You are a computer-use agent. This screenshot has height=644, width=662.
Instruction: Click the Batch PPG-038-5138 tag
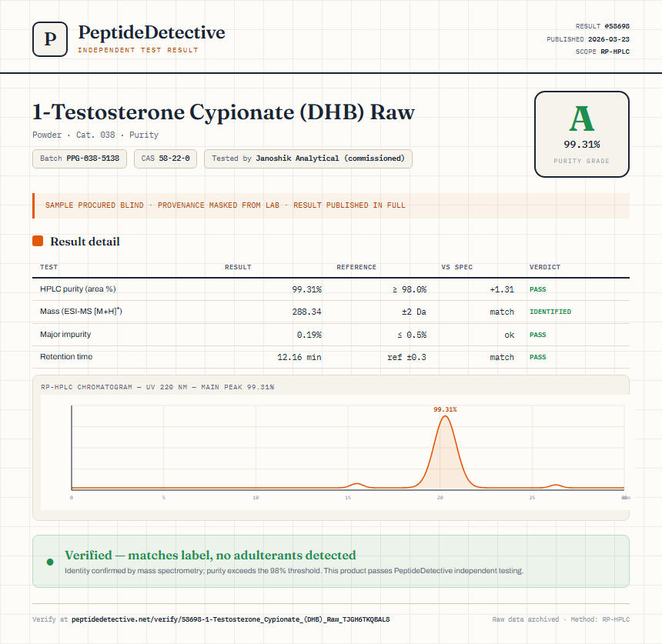pyautogui.click(x=79, y=158)
